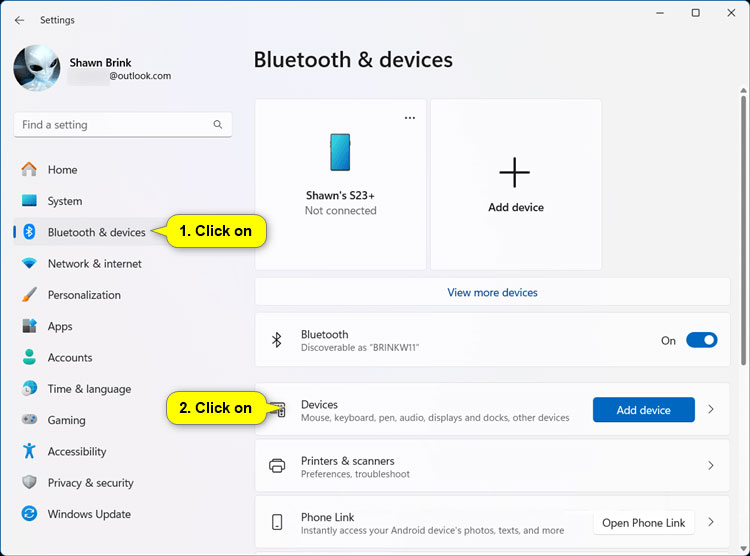
Task: Click the Add device card label
Action: (x=516, y=207)
